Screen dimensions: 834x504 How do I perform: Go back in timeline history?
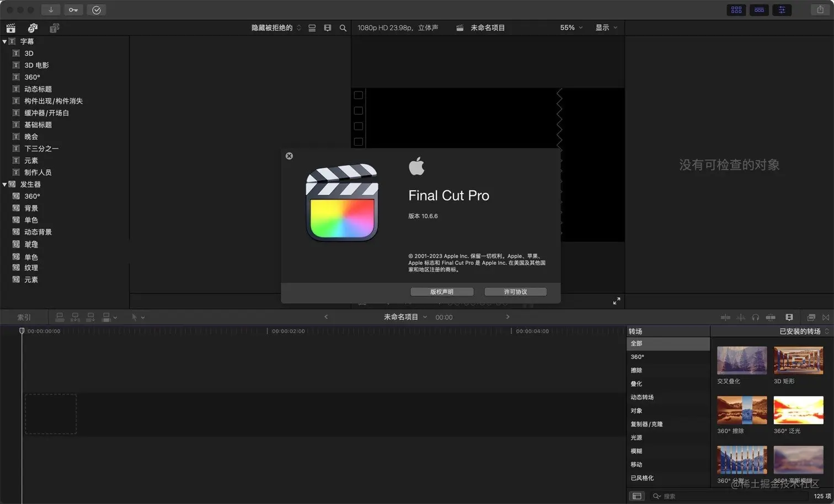tap(326, 317)
